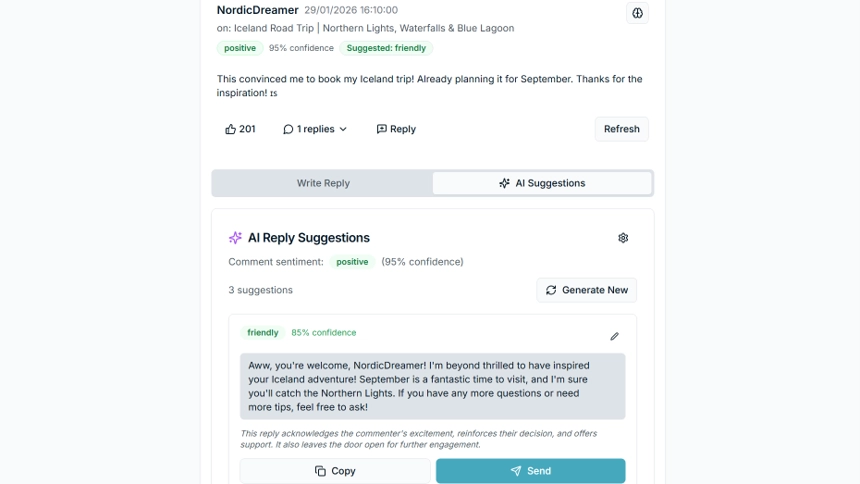The height and width of the screenshot is (484, 860).
Task: Open AI reply suggestions settings gear
Action: coord(623,238)
